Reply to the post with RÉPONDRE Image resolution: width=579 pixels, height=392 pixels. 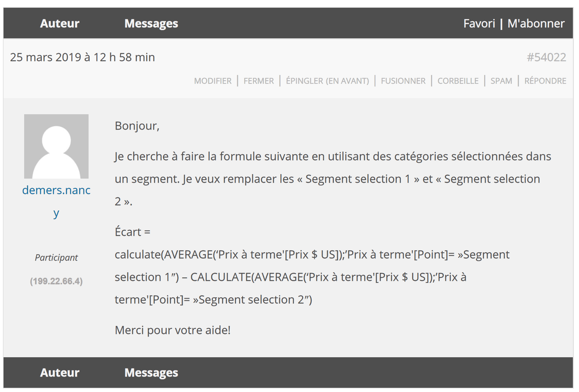[545, 81]
